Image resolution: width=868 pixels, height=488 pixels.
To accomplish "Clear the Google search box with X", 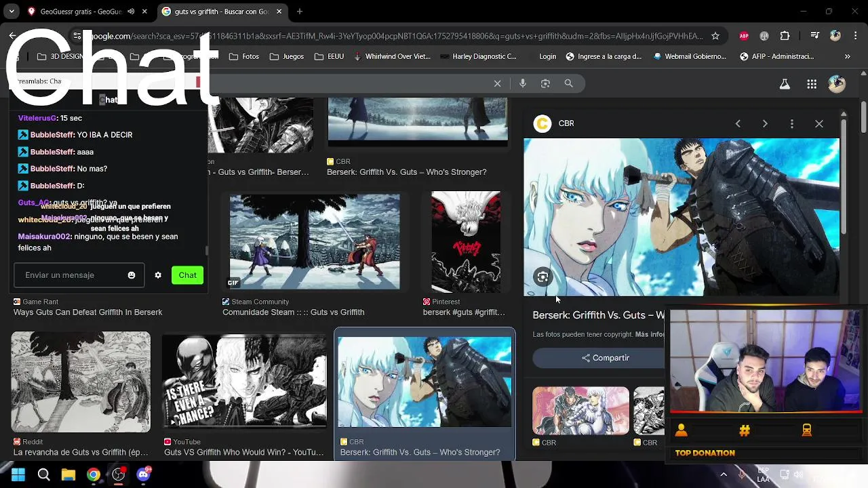I will tap(497, 83).
